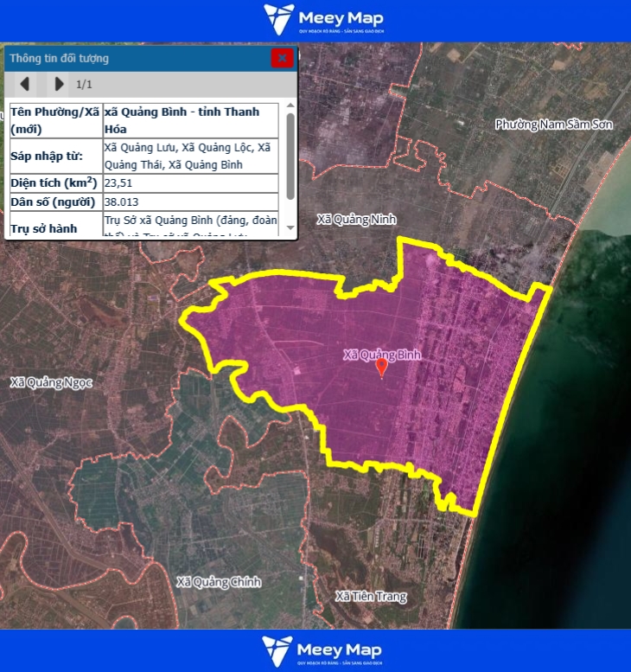This screenshot has height=672, width=631.
Task: Click the info panel scrollbar thumb
Action: click(x=290, y=156)
